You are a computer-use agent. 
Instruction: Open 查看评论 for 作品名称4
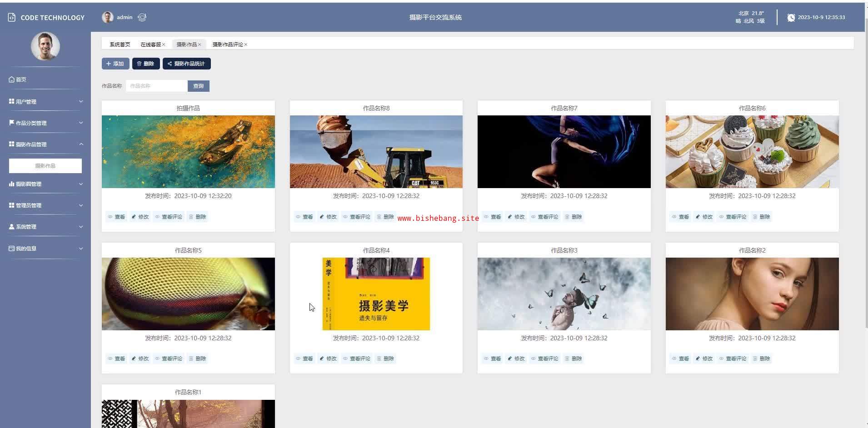pos(357,358)
